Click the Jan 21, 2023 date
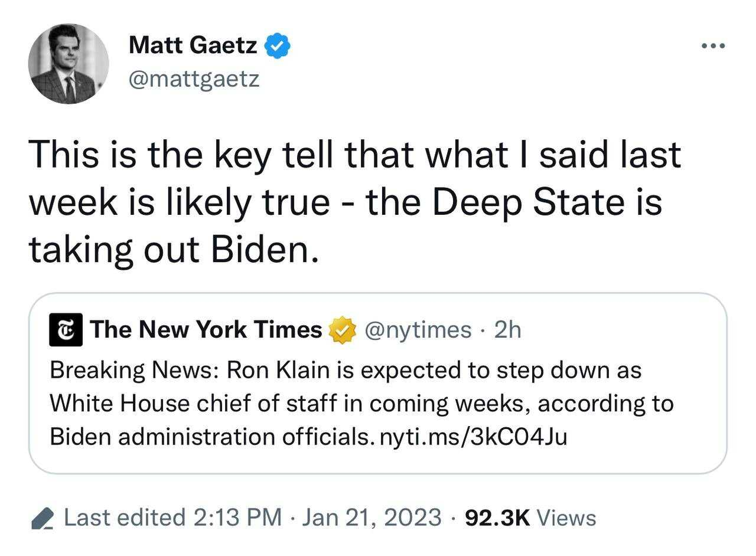The height and width of the screenshot is (556, 756). [x=372, y=518]
